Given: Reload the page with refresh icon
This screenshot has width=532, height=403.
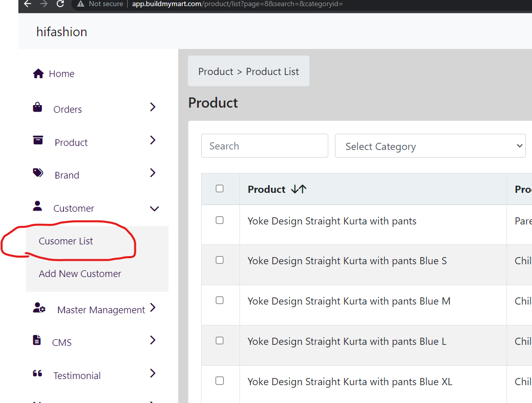Looking at the screenshot, I should point(60,4).
